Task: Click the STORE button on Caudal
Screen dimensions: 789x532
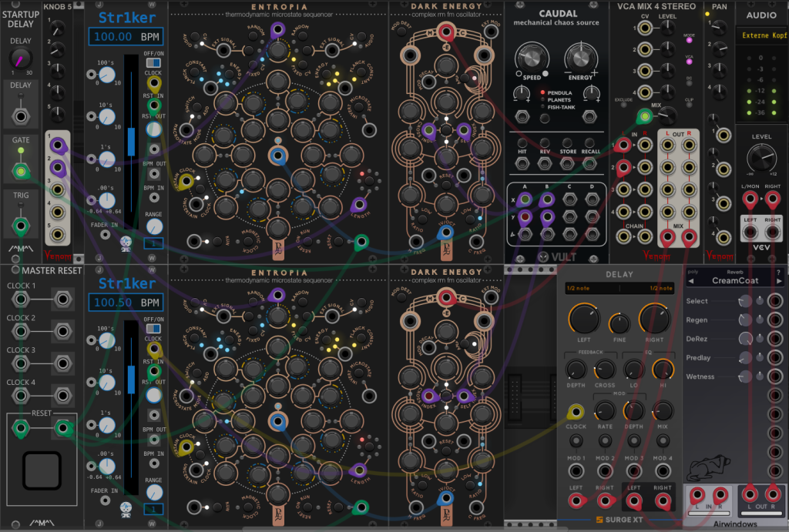Action: 567,142
